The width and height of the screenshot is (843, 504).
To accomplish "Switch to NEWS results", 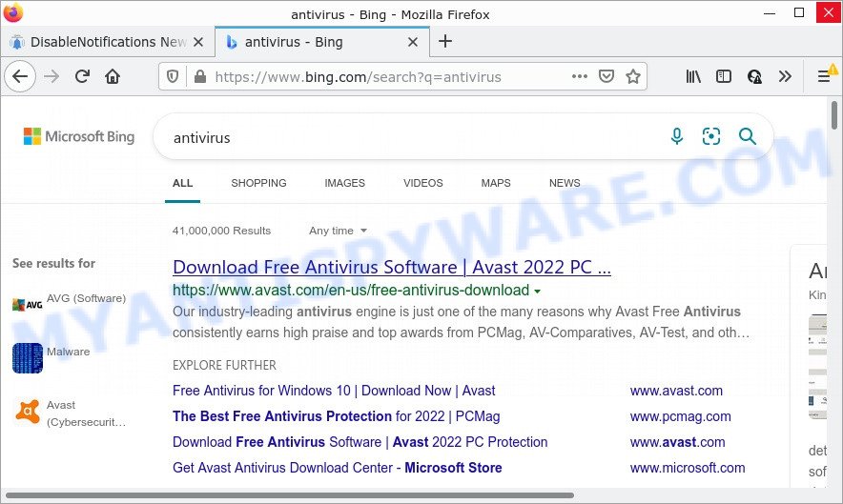I will (565, 183).
